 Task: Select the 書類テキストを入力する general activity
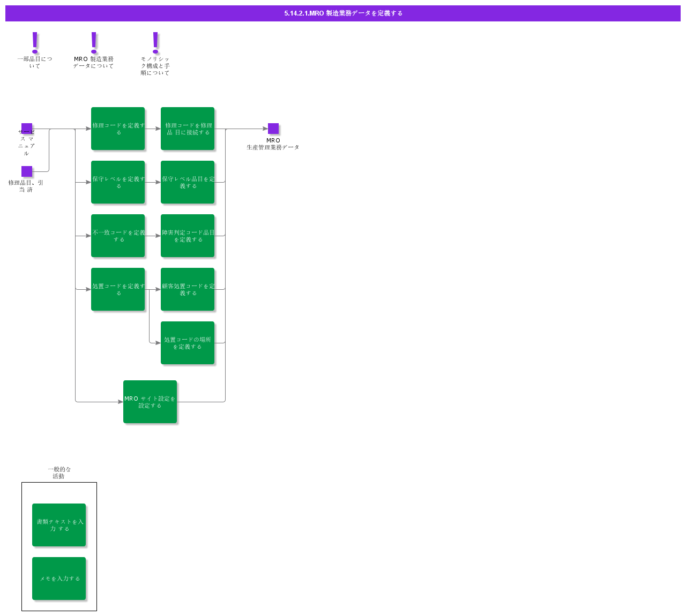59,525
